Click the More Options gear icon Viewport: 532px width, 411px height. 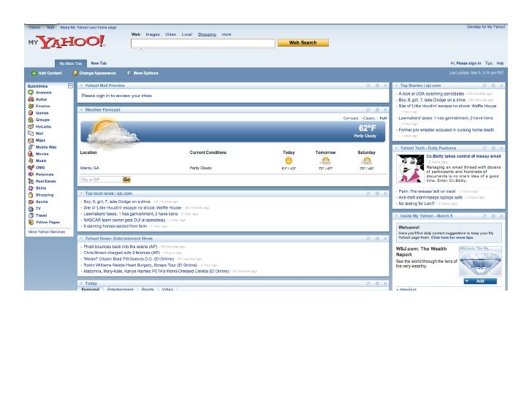(x=129, y=73)
